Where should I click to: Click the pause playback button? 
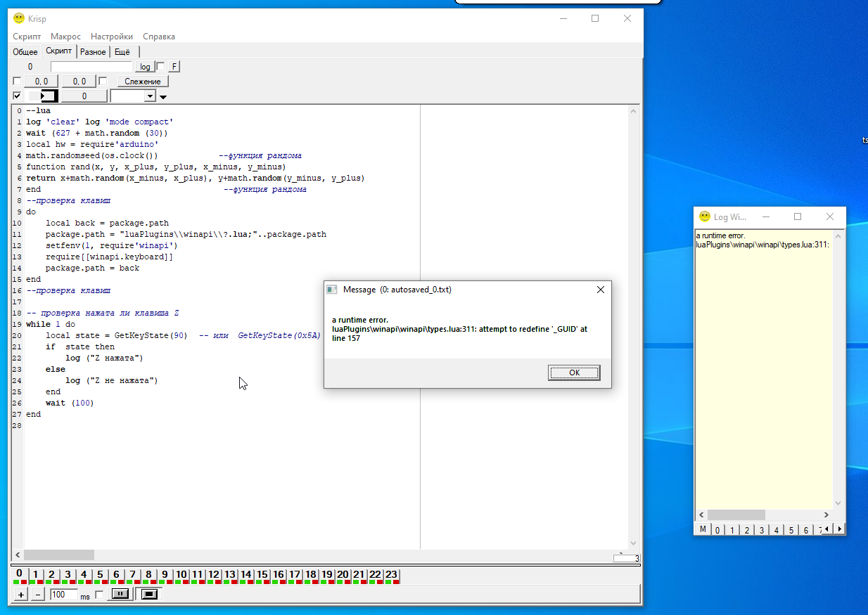point(120,595)
